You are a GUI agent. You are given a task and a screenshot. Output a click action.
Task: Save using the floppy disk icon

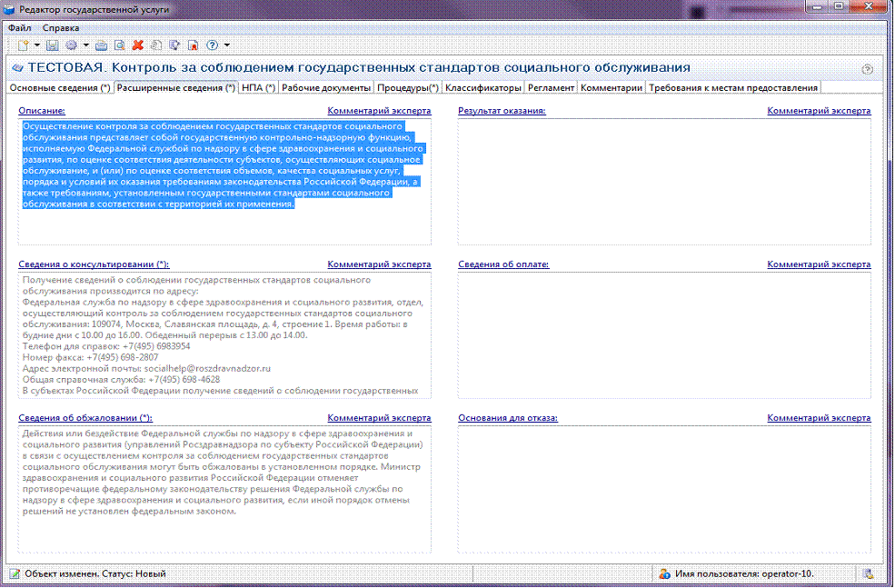tap(52, 45)
